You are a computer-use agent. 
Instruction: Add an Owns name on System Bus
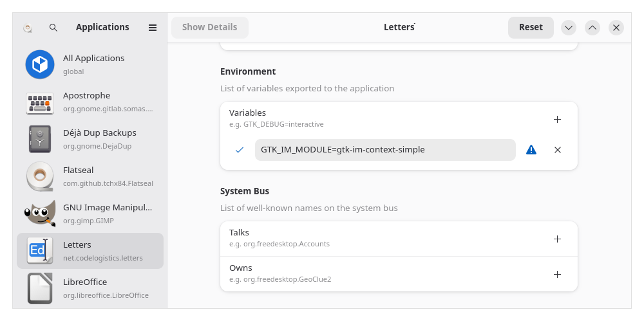pyautogui.click(x=557, y=274)
